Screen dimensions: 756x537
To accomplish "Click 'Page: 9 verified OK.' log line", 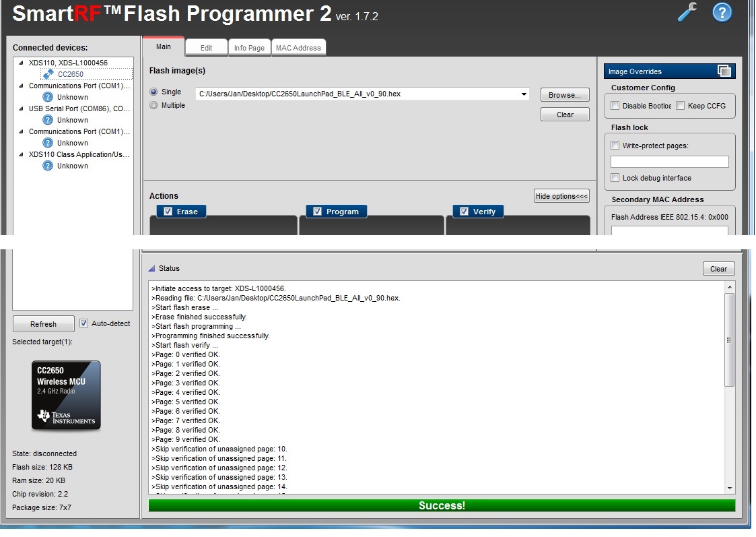I will (186, 439).
